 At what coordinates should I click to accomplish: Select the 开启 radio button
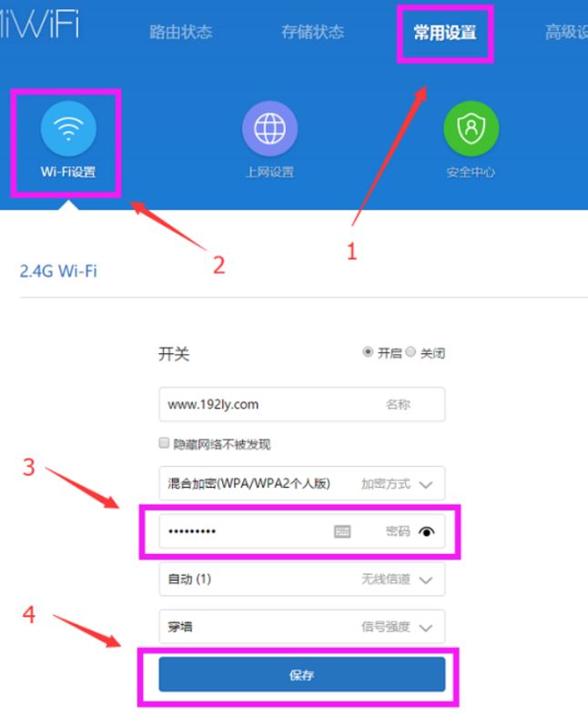coord(368,352)
